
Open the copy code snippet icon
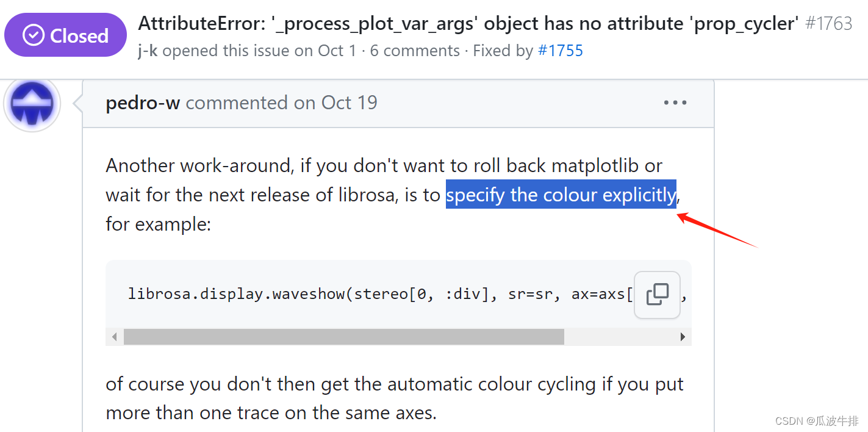tap(657, 295)
